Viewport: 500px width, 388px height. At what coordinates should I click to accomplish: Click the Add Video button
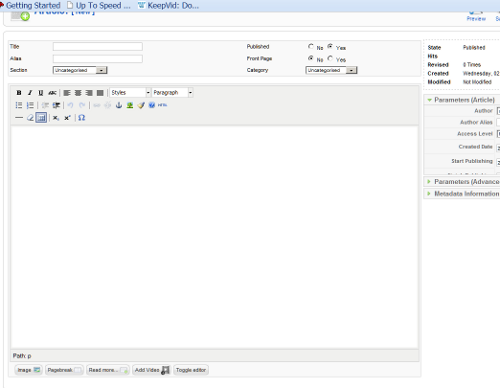point(152,370)
